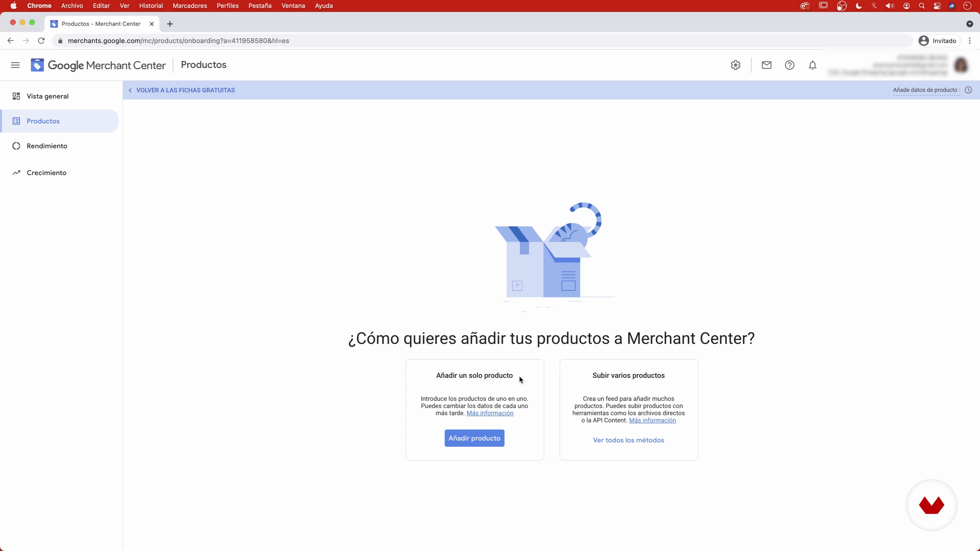Reload the page
The width and height of the screenshot is (980, 551).
[x=41, y=41]
